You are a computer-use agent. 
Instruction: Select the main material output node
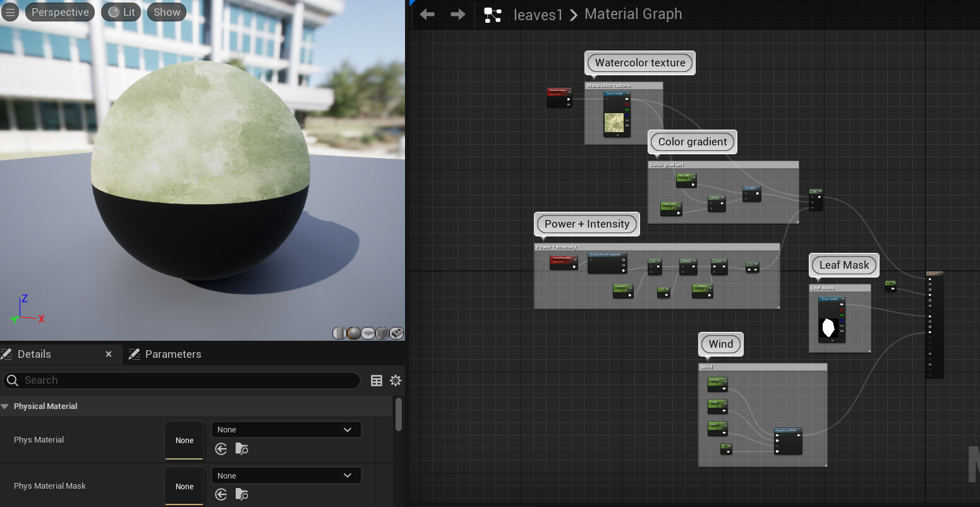pos(934,324)
